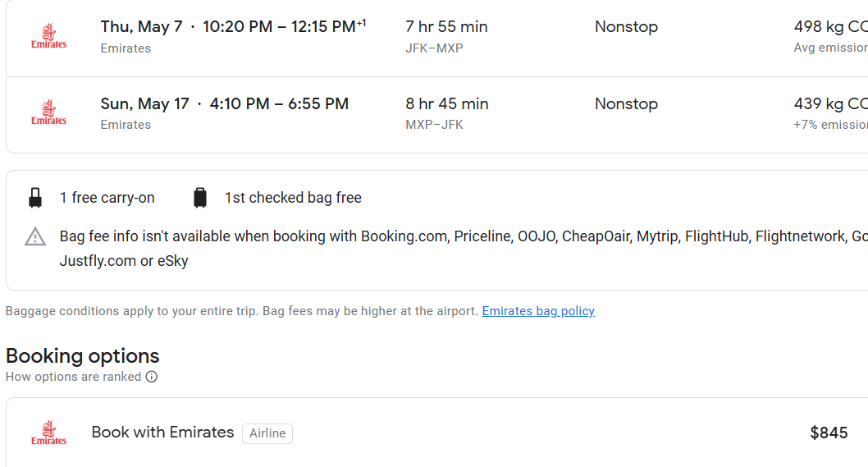
Task: Click 498 kg CO2 emissions figure
Action: [829, 27]
